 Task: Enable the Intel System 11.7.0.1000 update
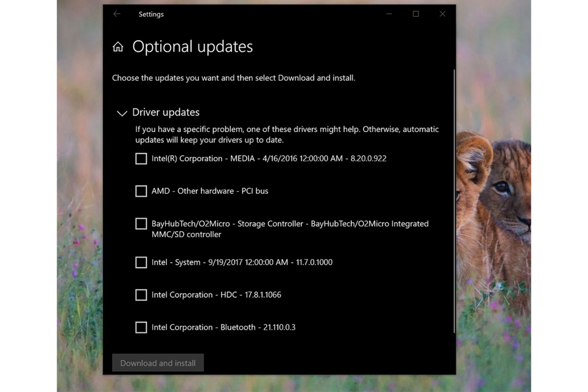point(141,263)
